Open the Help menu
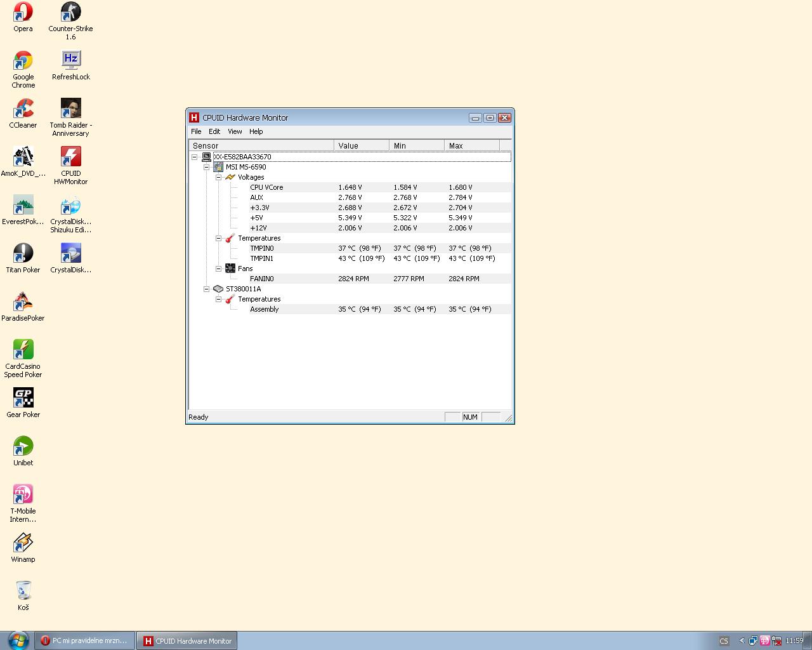 (x=256, y=131)
